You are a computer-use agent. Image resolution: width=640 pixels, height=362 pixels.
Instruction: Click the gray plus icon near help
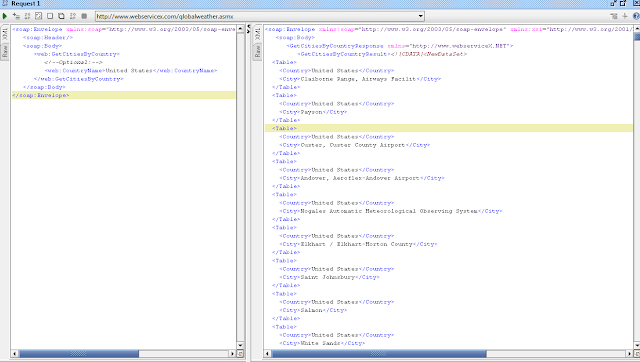pos(624,16)
